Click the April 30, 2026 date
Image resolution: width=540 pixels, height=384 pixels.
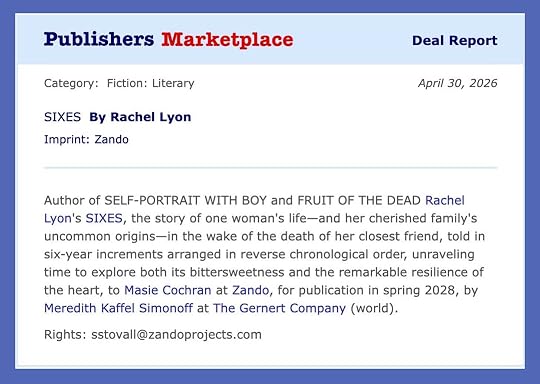(457, 83)
